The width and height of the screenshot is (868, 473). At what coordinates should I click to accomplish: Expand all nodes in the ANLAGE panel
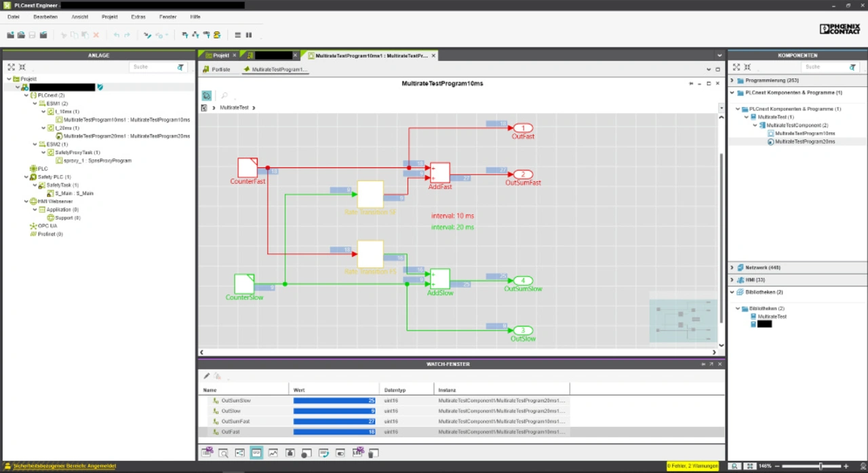(11, 67)
